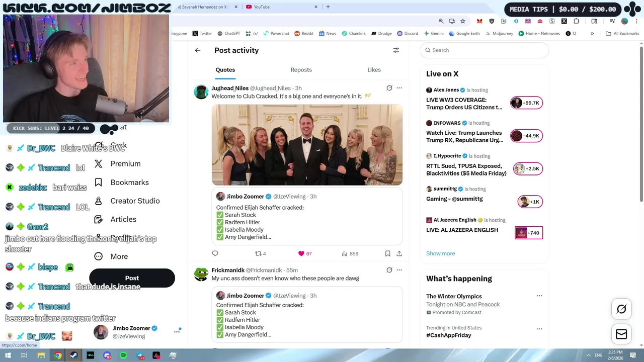Open the Reddit bookmark
644x362 pixels.
click(304, 34)
